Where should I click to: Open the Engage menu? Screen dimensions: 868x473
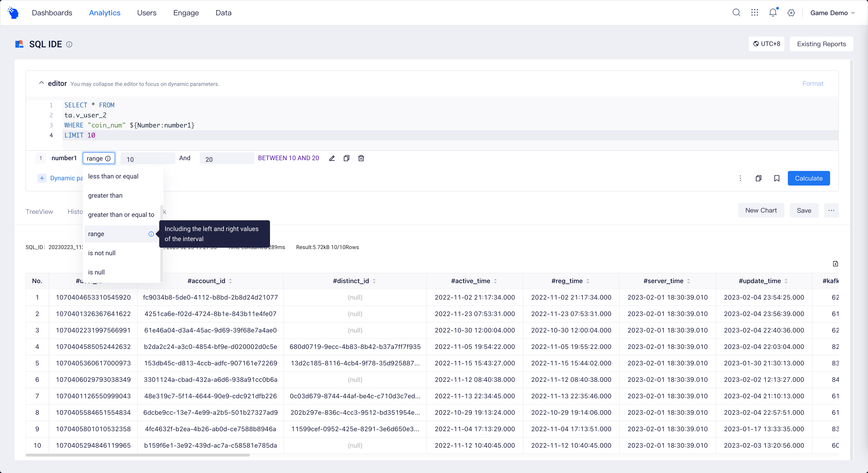(186, 13)
